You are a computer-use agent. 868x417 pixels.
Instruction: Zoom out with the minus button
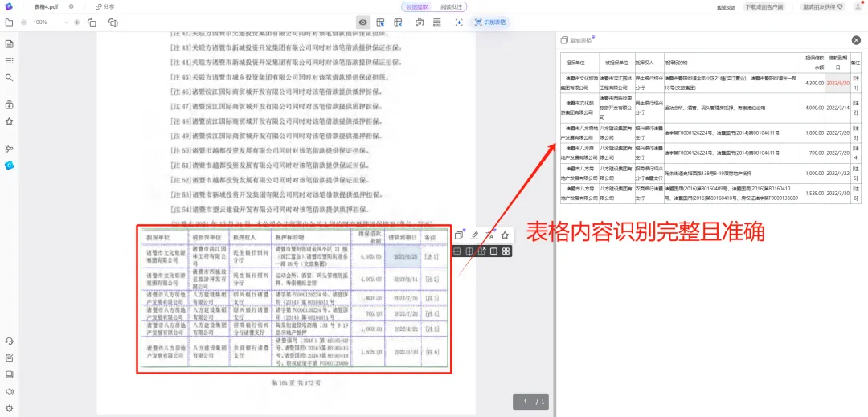tap(23, 22)
